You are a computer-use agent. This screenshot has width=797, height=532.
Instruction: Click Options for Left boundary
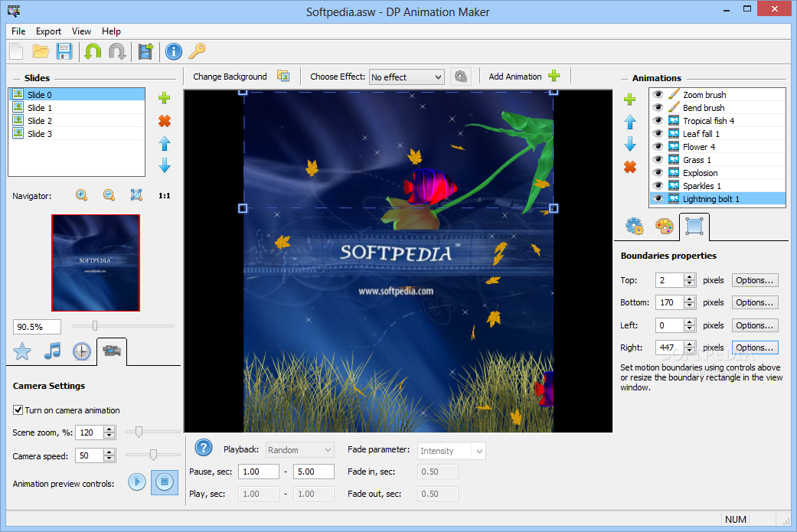[755, 325]
